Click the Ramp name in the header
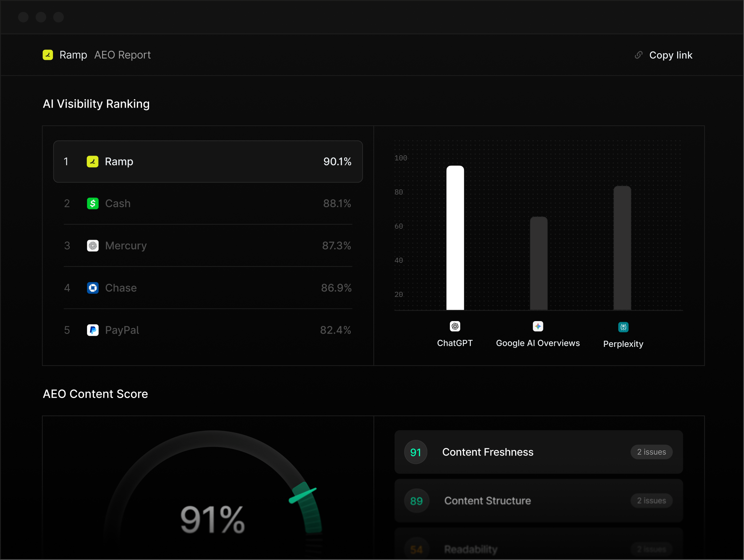Image resolution: width=744 pixels, height=560 pixels. [x=73, y=55]
